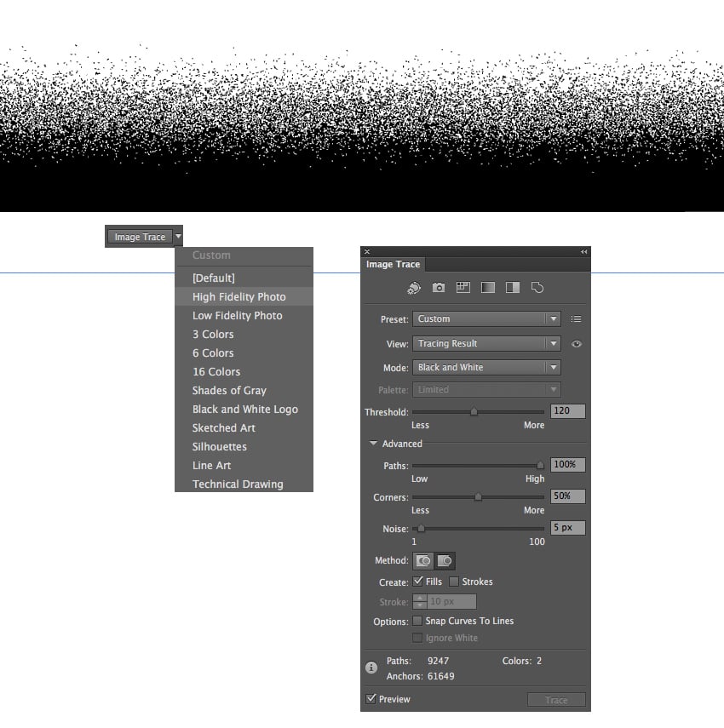Select [Default] from the preset menu

(x=244, y=278)
